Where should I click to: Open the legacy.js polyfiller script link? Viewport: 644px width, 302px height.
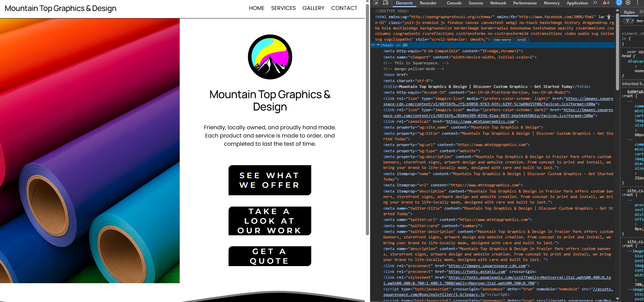coord(498,292)
